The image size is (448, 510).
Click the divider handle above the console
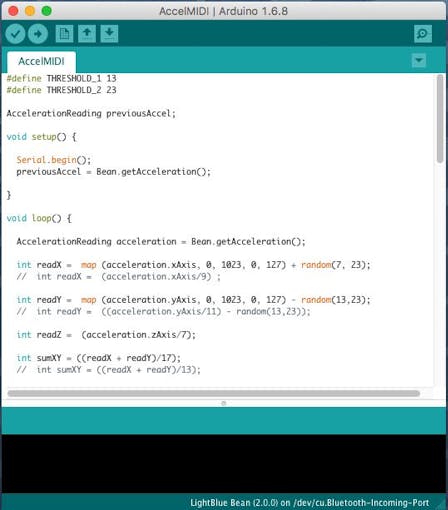(x=224, y=403)
